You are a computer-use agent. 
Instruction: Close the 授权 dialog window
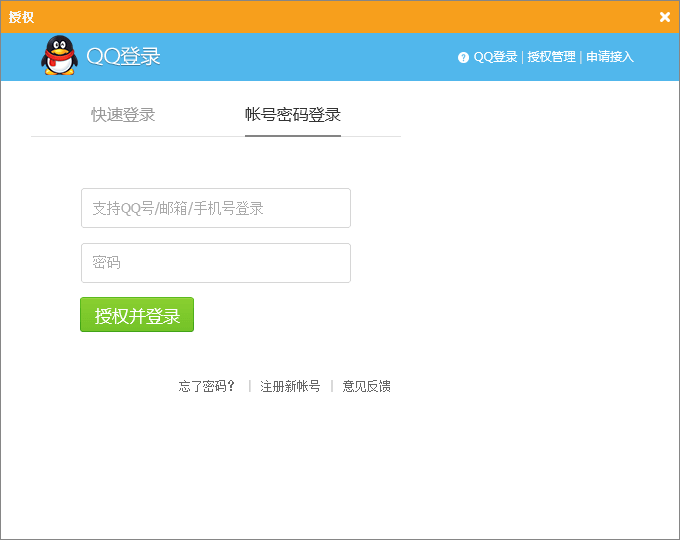click(665, 17)
